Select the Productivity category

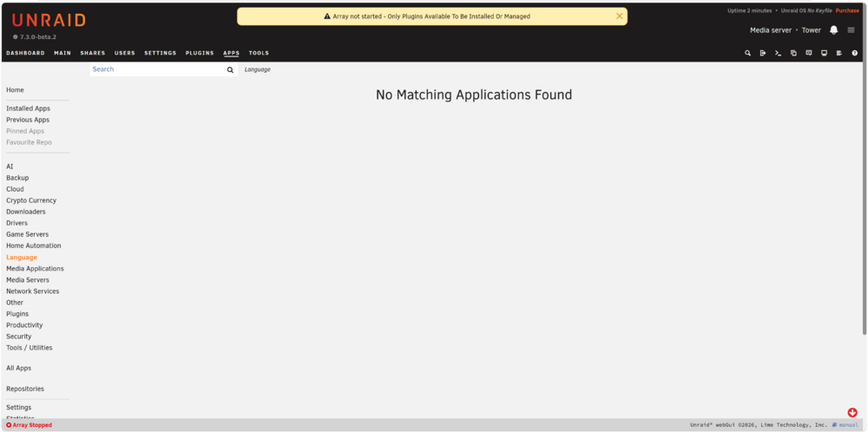click(x=24, y=325)
